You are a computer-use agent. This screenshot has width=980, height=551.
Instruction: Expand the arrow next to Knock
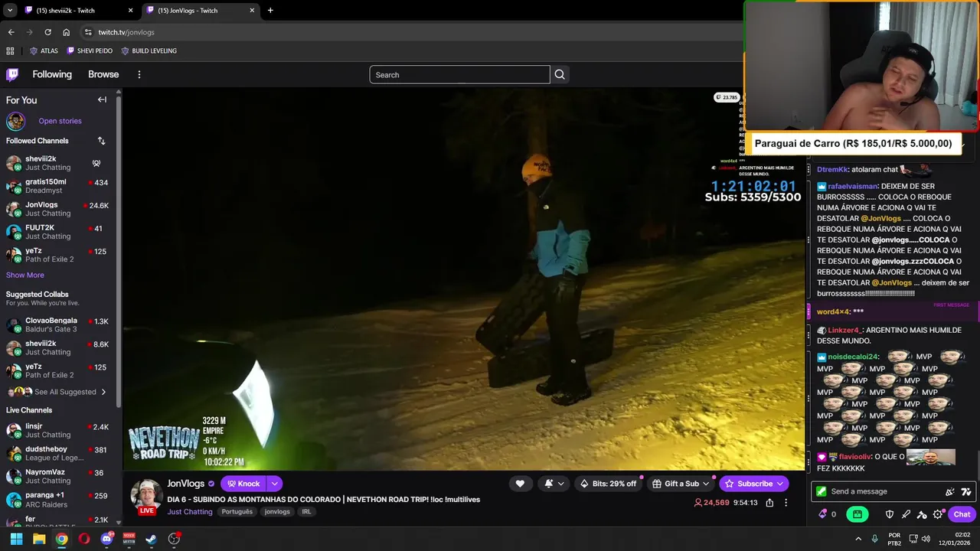point(274,484)
